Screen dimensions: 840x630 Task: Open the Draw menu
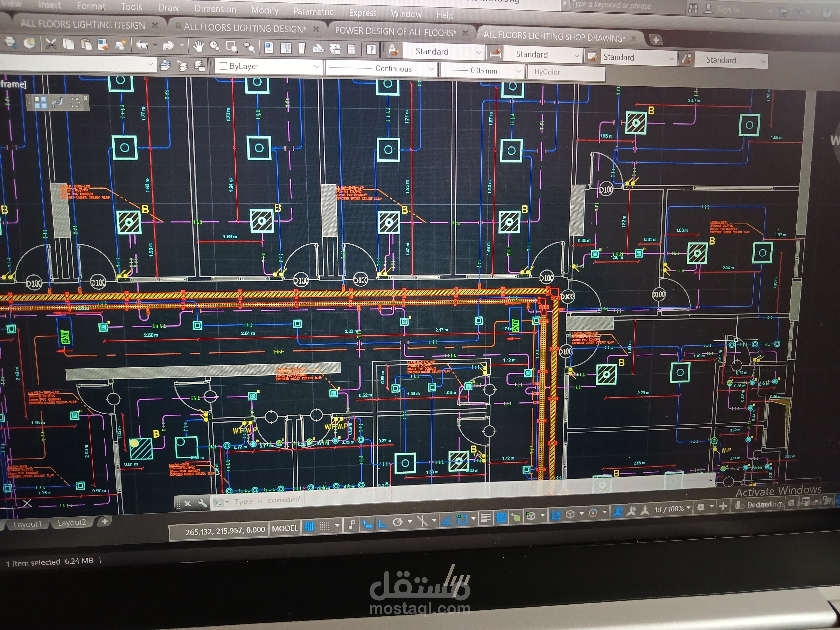(x=168, y=8)
